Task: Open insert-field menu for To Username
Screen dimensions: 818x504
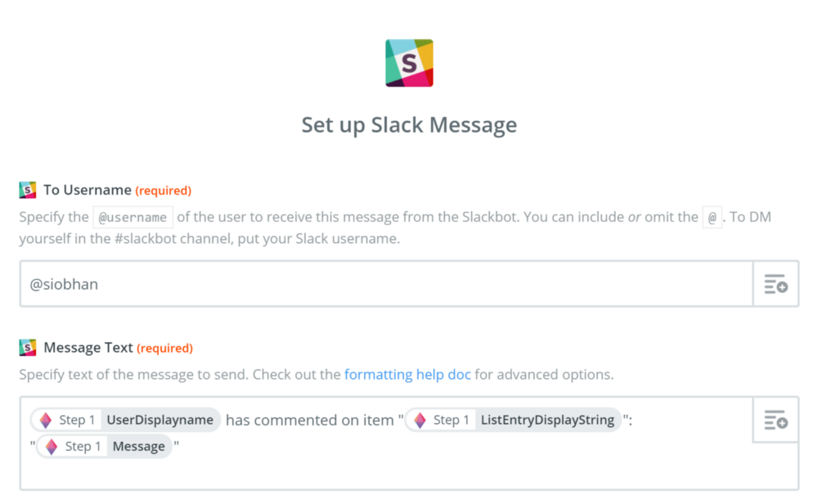Action: (775, 284)
